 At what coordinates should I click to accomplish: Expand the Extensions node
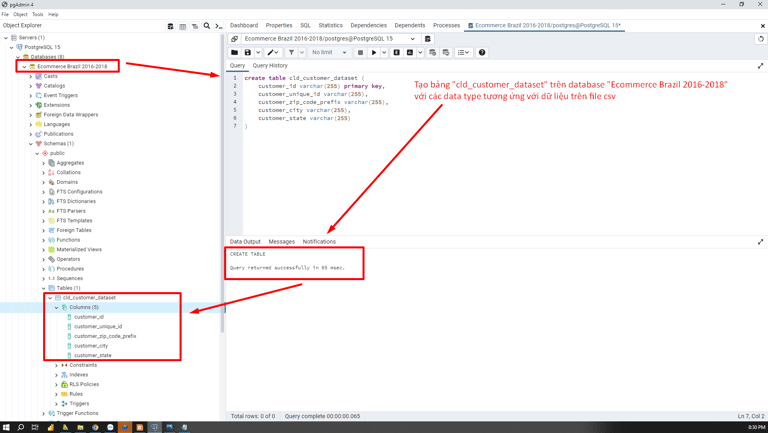click(x=31, y=105)
